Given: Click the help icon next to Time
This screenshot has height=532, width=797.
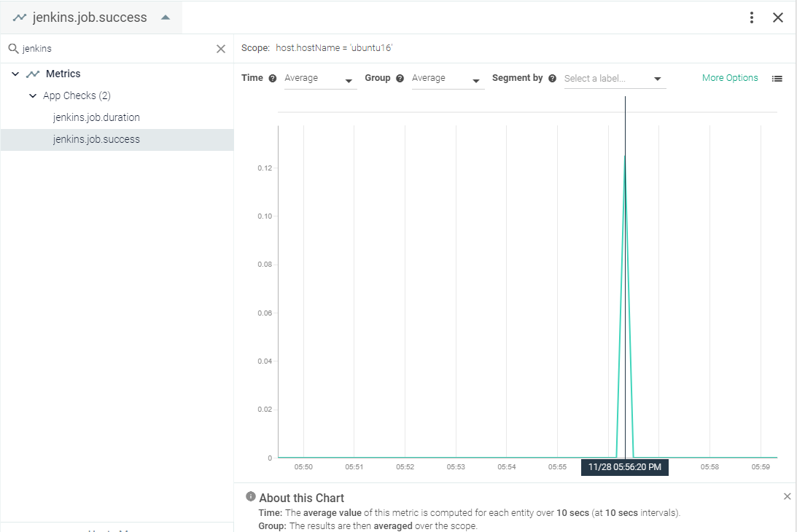Looking at the screenshot, I should [273, 78].
